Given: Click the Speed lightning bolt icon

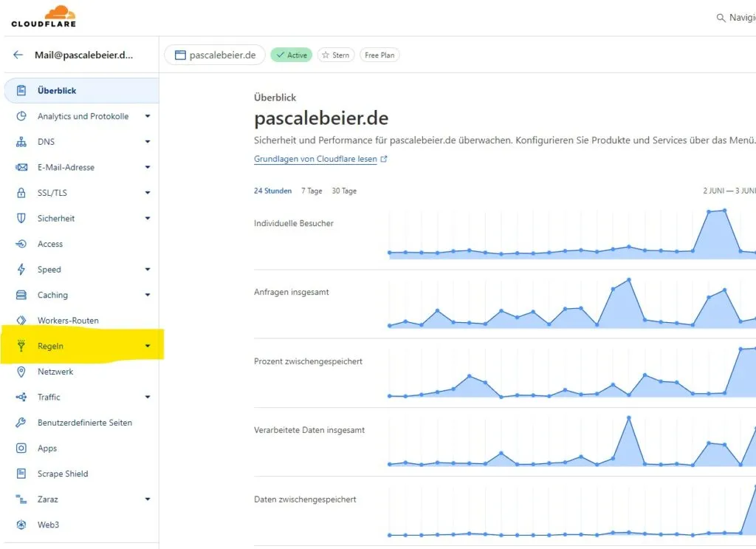Looking at the screenshot, I should tap(21, 270).
